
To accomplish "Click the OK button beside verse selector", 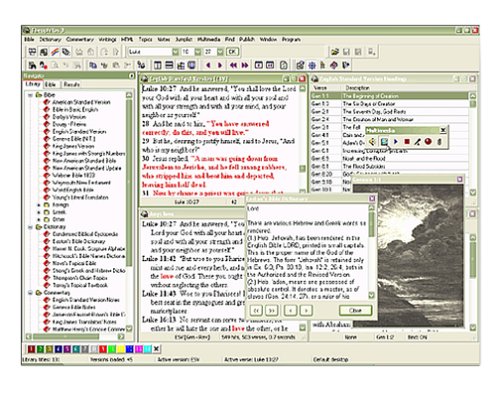I will pyautogui.click(x=232, y=52).
